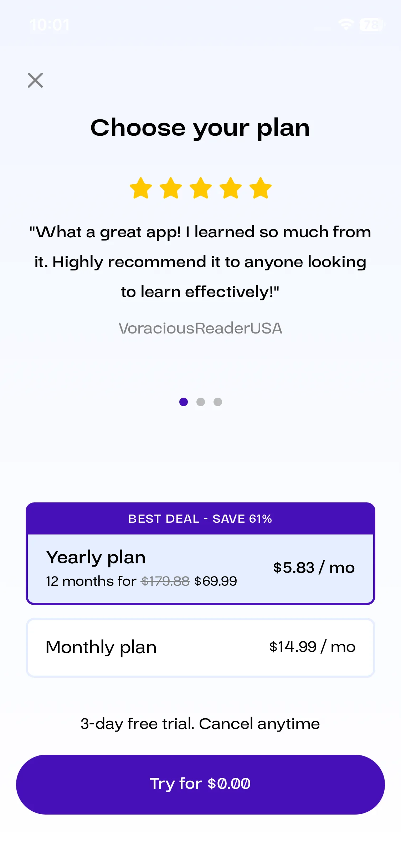The height and width of the screenshot is (868, 401).
Task: Tap the $14.99 / mo monthly price
Action: point(312,647)
